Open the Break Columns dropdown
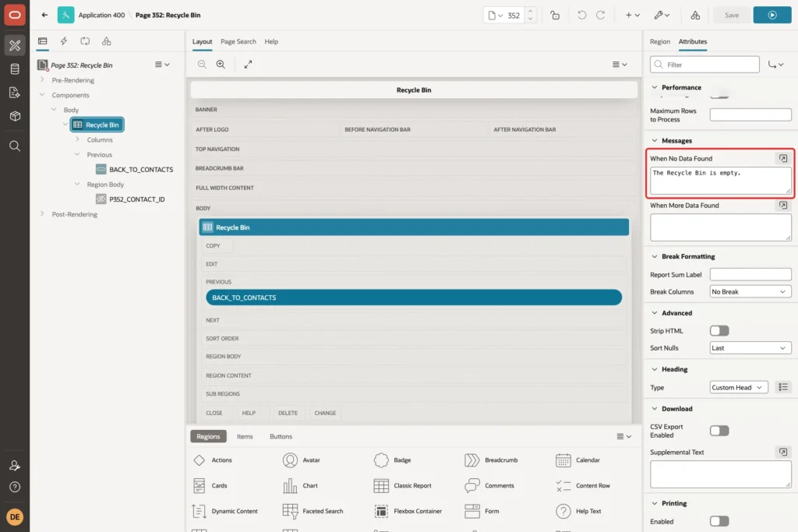This screenshot has width=798, height=532. [750, 291]
